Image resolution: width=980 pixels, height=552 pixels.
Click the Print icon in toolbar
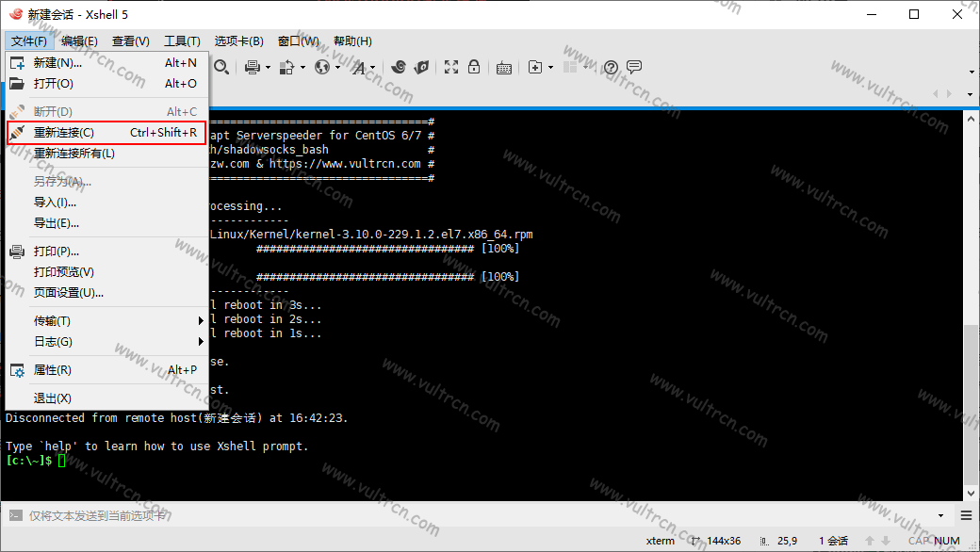click(252, 67)
